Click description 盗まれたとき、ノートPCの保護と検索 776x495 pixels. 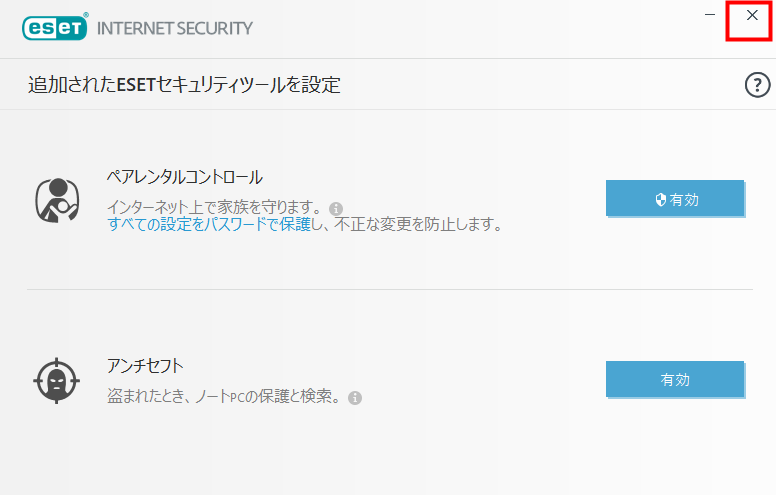click(224, 396)
